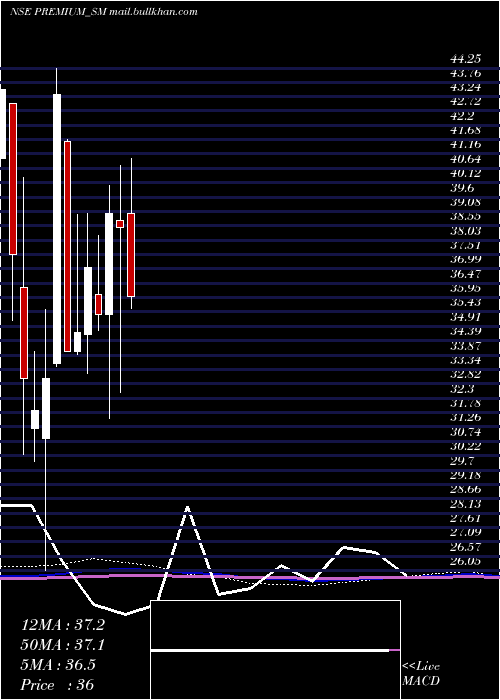Click the tallest white candlestick body
The width and height of the screenshot is (500, 700).
57,229
